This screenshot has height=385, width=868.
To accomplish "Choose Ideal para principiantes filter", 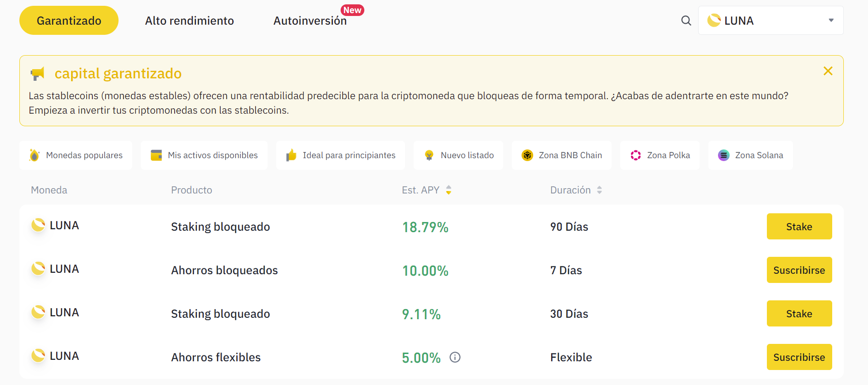I will point(341,155).
